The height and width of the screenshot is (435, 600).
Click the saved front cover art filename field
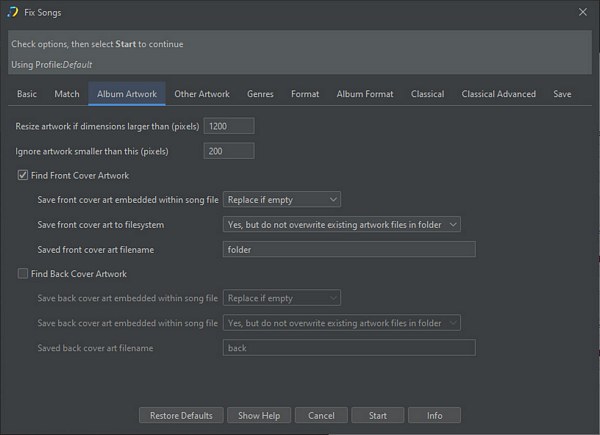[348, 249]
